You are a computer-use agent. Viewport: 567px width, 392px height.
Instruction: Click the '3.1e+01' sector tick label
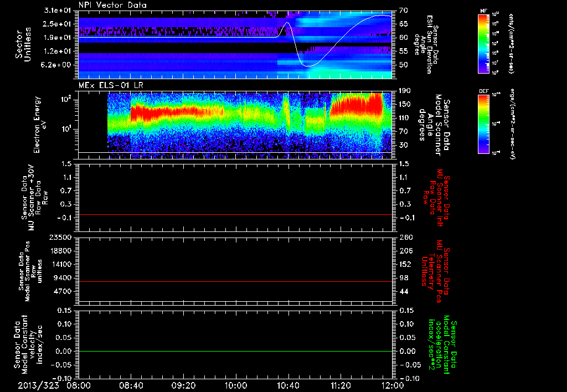click(58, 11)
